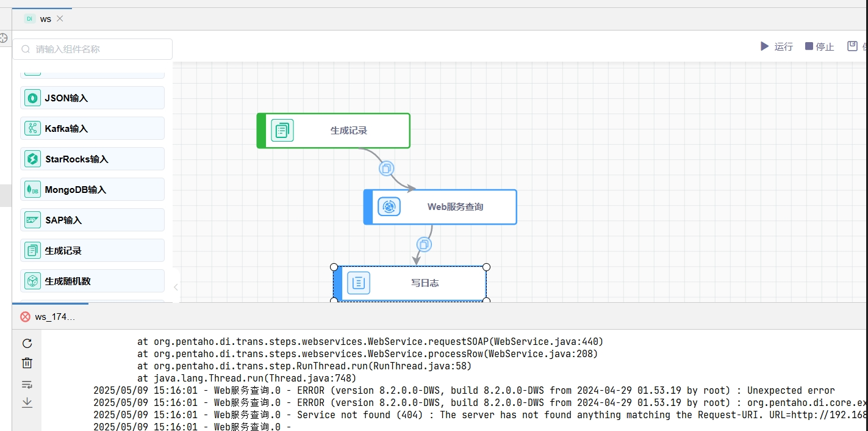Select the Kafka输入 component

pos(93,128)
